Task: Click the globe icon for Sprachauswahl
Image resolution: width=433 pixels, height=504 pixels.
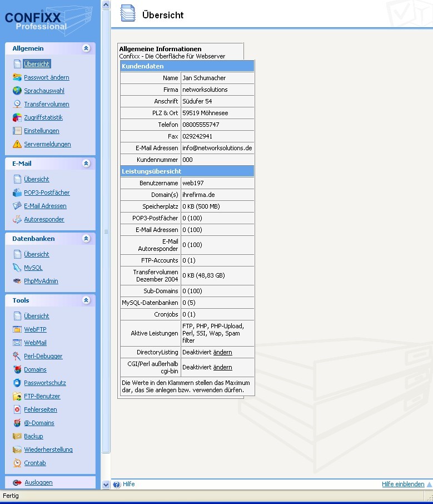Action: coord(17,91)
